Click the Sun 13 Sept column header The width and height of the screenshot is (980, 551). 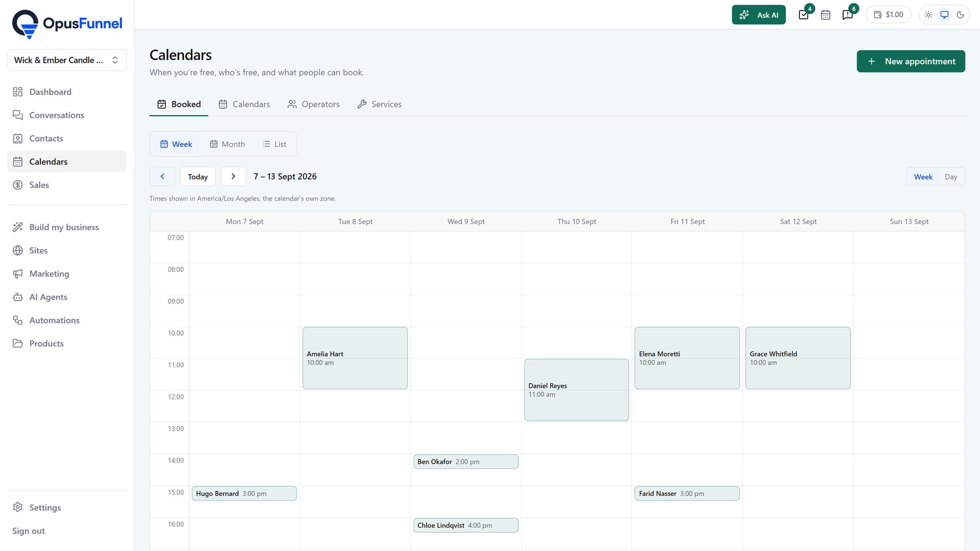tap(909, 221)
